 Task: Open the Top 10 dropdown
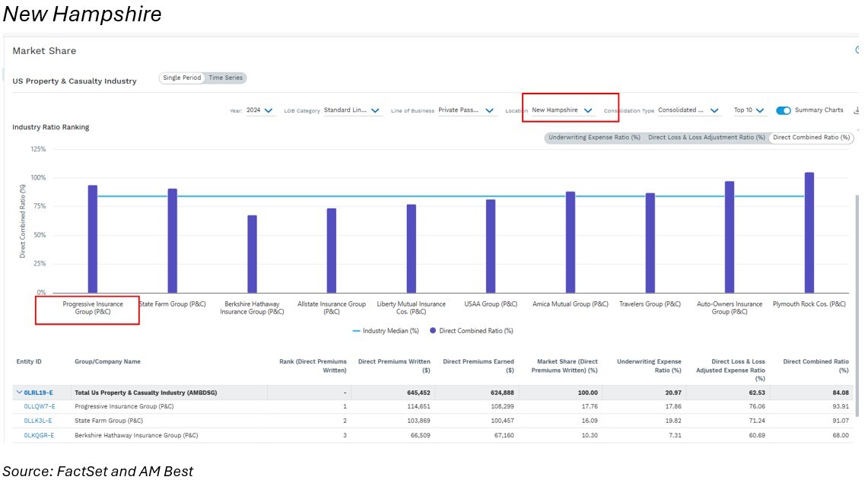(x=749, y=110)
